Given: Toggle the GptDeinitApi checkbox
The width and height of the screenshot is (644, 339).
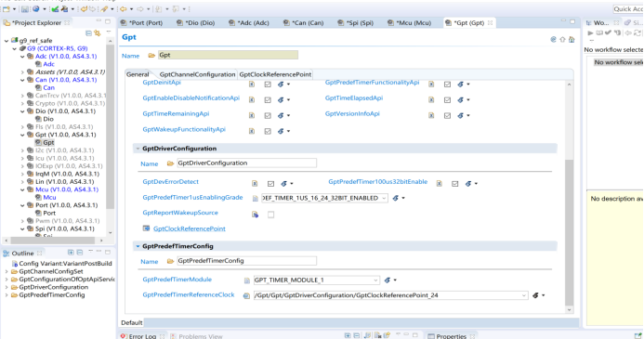Looking at the screenshot, I should [x=268, y=85].
